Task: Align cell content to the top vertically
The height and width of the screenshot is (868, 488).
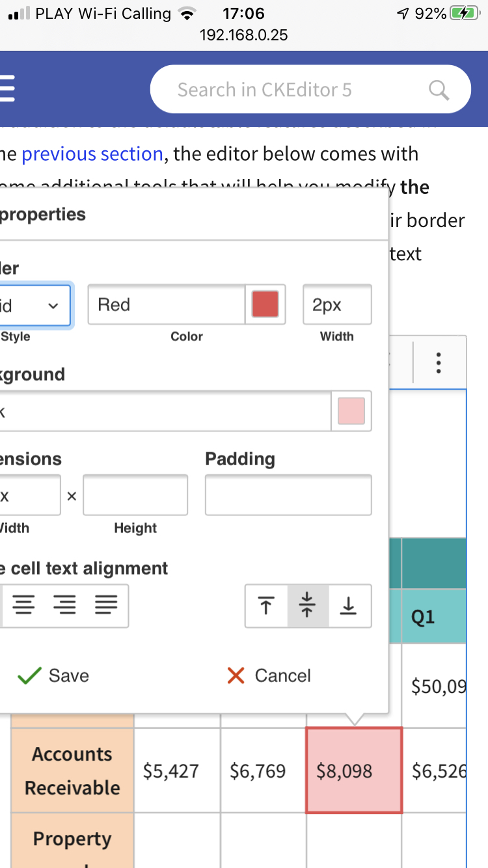Action: (266, 606)
